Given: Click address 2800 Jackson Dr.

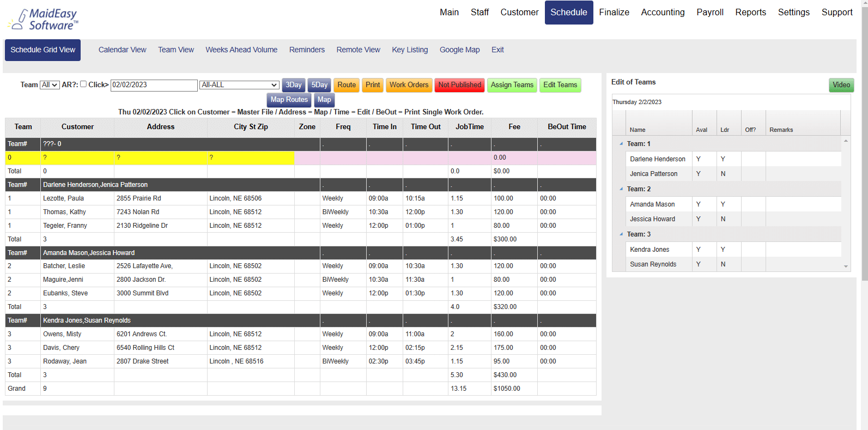Looking at the screenshot, I should (141, 280).
